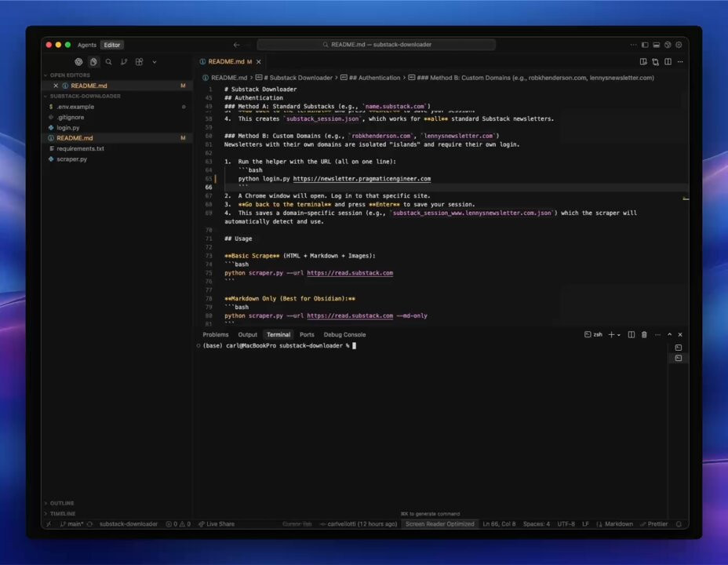Split the editor right icon
728x565 pixels.
[x=668, y=62]
